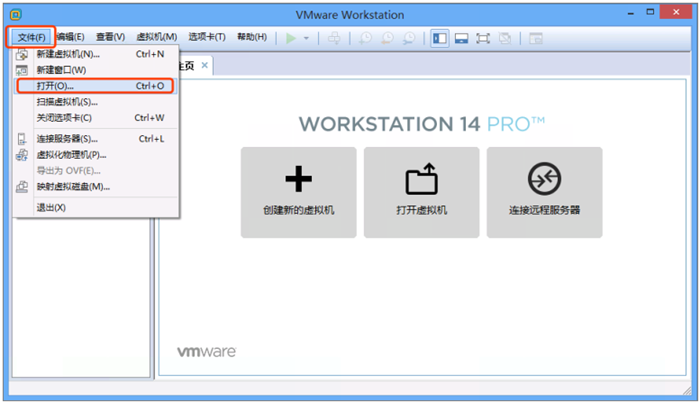
Task: Click the VMware app icon in title bar
Action: click(17, 15)
